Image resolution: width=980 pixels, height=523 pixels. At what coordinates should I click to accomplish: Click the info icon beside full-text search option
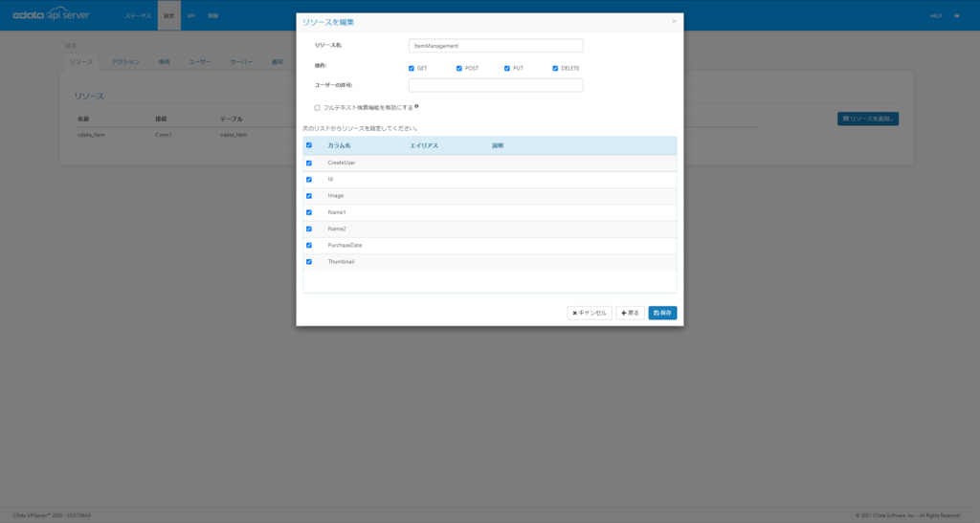(417, 107)
